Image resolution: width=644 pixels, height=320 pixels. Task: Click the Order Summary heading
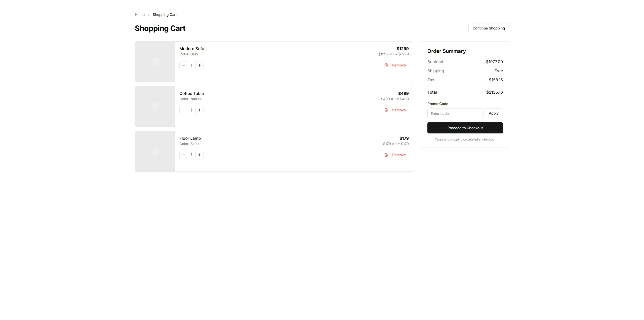click(x=447, y=51)
